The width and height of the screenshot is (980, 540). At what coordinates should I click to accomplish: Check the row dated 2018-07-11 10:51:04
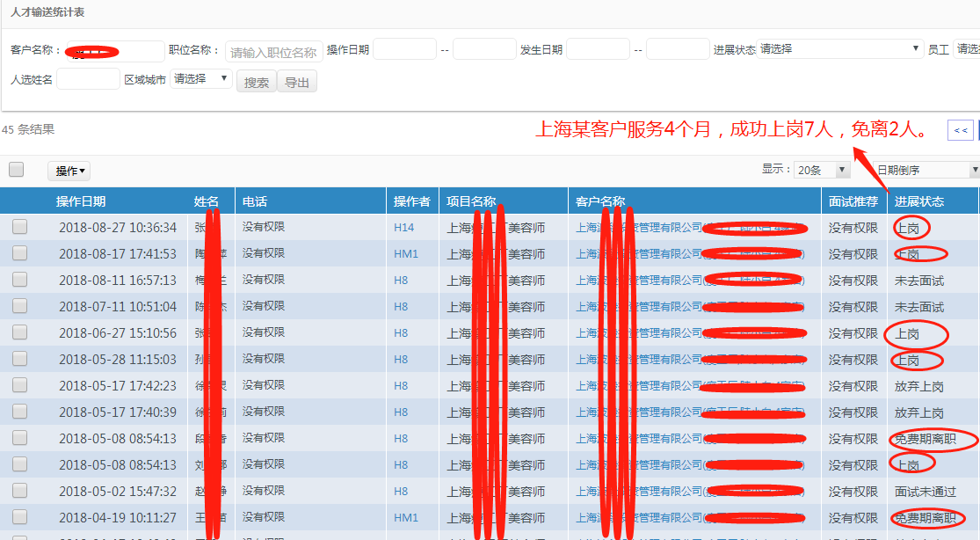(x=20, y=305)
